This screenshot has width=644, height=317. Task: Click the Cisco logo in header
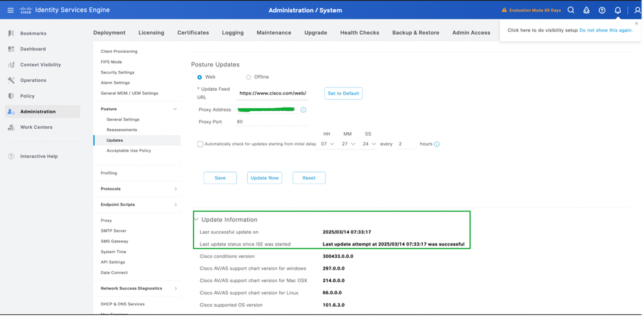(26, 10)
